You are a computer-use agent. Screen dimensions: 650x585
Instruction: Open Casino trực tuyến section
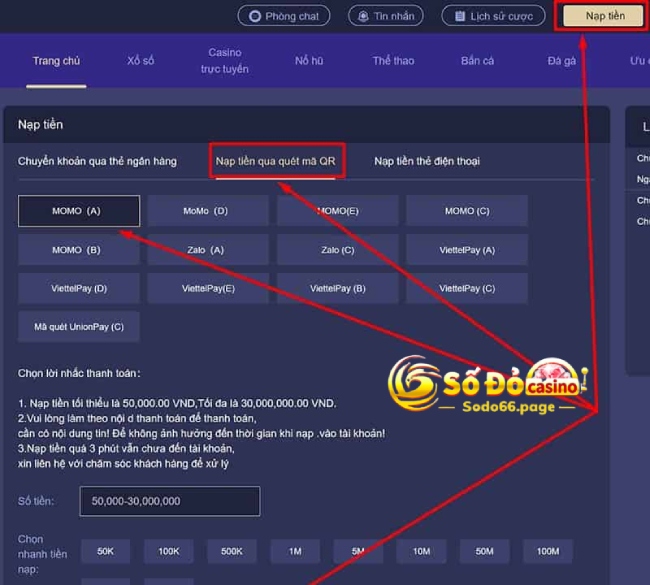pos(225,61)
